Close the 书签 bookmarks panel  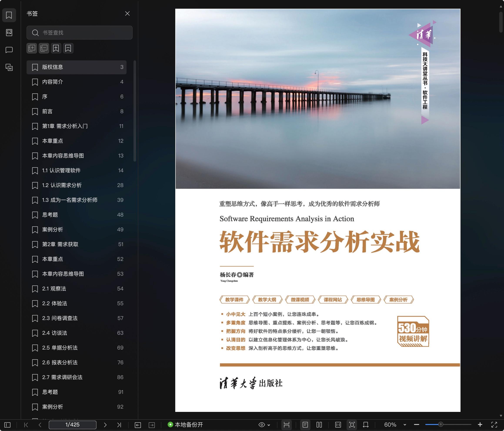(127, 14)
